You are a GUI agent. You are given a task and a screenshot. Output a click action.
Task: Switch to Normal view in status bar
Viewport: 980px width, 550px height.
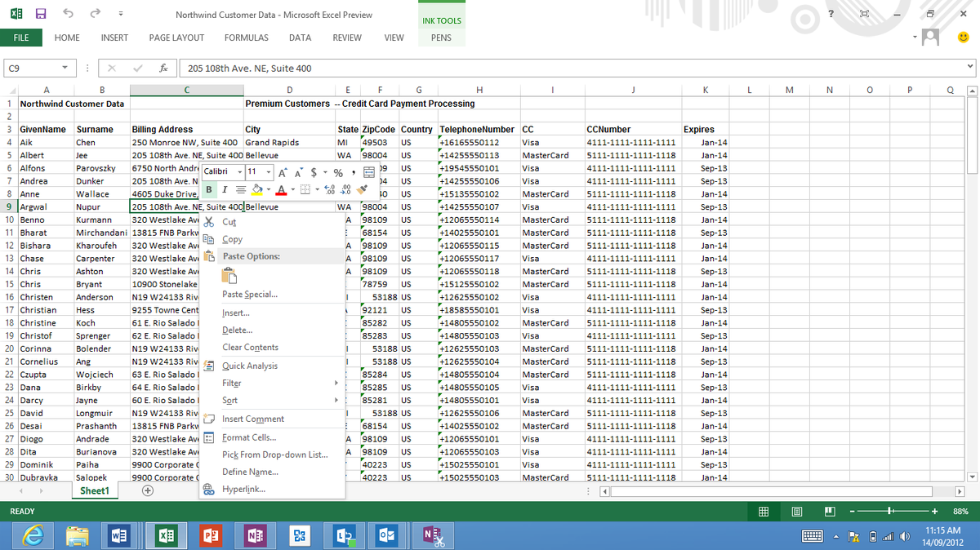coord(763,512)
